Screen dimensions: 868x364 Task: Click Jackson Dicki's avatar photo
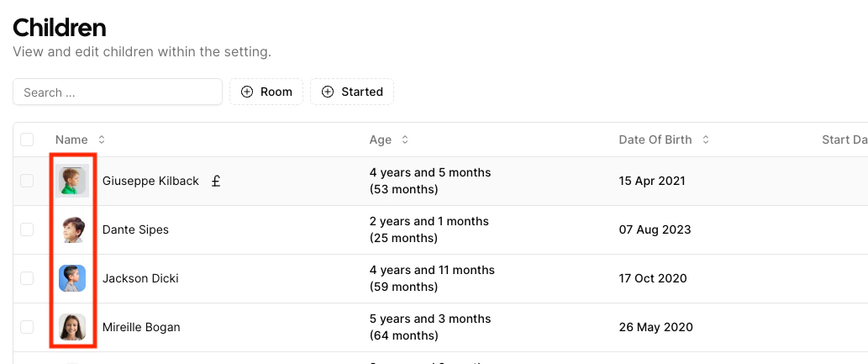tap(72, 278)
